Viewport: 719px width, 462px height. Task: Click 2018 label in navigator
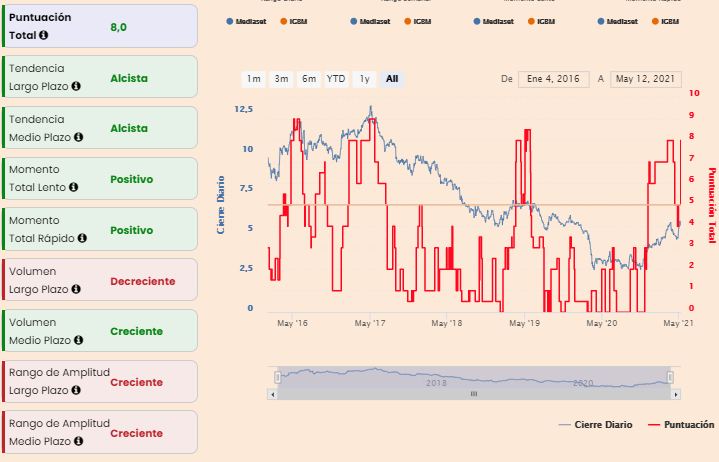436,383
